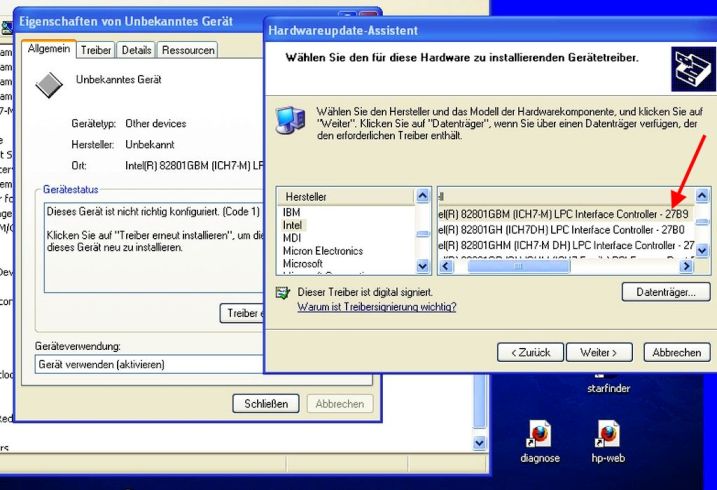Click model list horizontal scroll left arrow
This screenshot has height=490, width=717.
[x=446, y=266]
